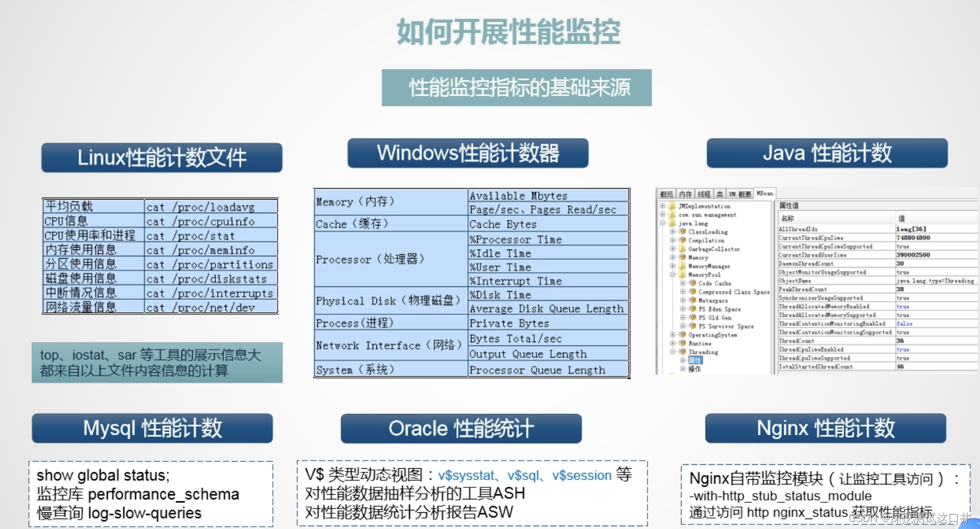This screenshot has height=529, width=980.
Task: Select the 属性 tree item under Threading
Action: 695,360
